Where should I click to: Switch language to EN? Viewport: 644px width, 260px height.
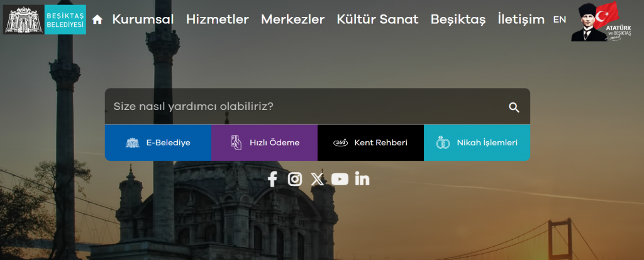point(559,19)
